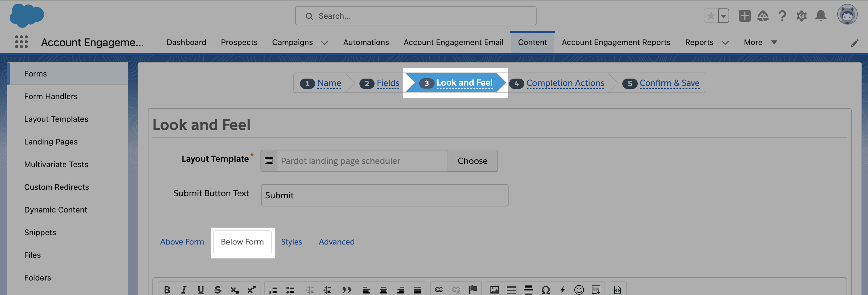Image resolution: width=868 pixels, height=295 pixels.
Task: Switch to the Styles tab
Action: [292, 242]
